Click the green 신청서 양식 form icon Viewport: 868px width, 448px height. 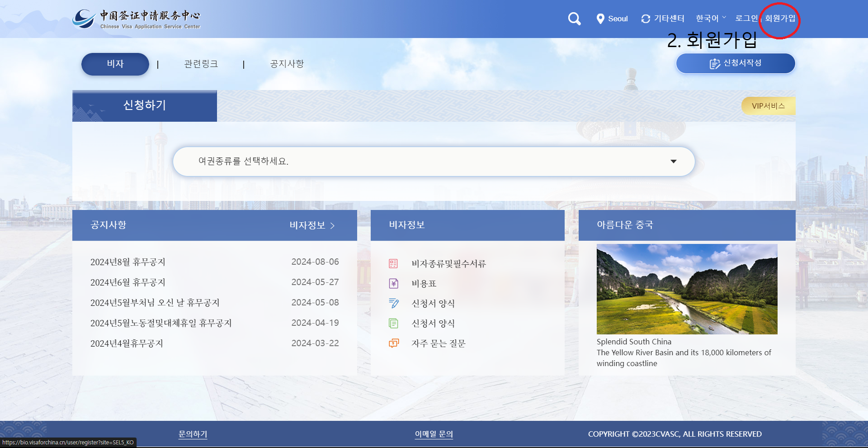pos(393,323)
